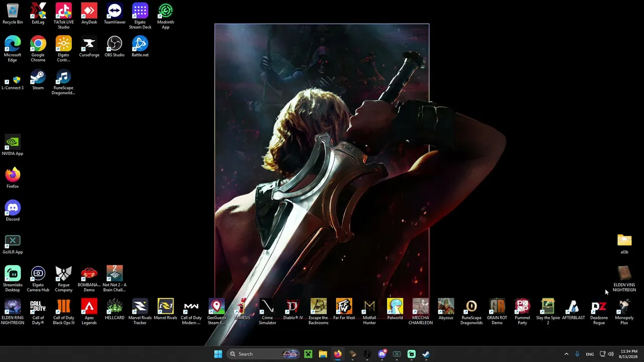Select the HELLCARD desktop icon
Viewport: 644px width, 362px height.
[x=115, y=310]
